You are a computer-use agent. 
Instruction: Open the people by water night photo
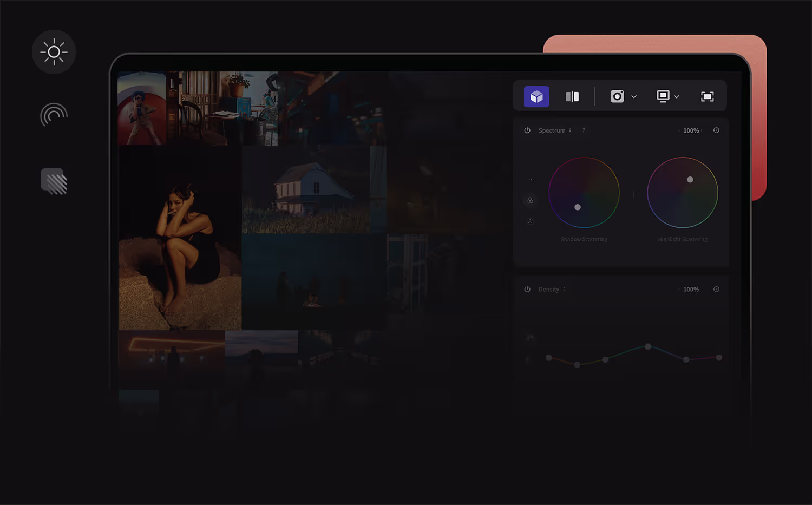click(x=314, y=281)
